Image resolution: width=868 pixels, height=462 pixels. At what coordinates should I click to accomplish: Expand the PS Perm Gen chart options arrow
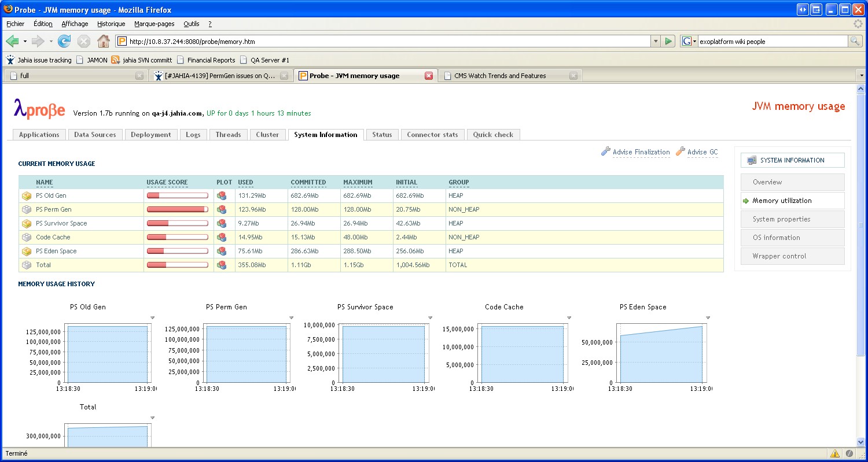[291, 317]
